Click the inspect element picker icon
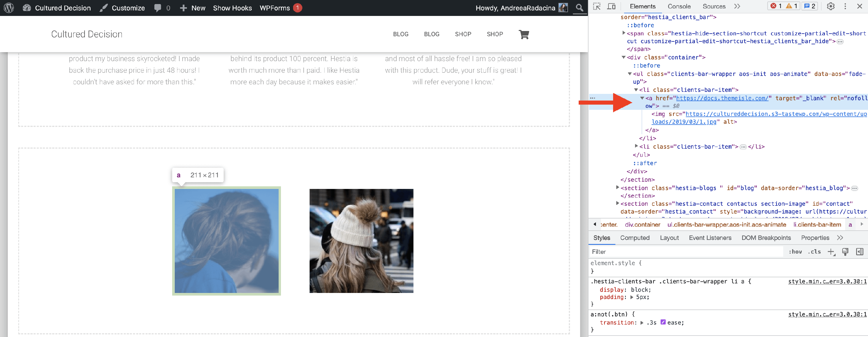 [x=597, y=6]
